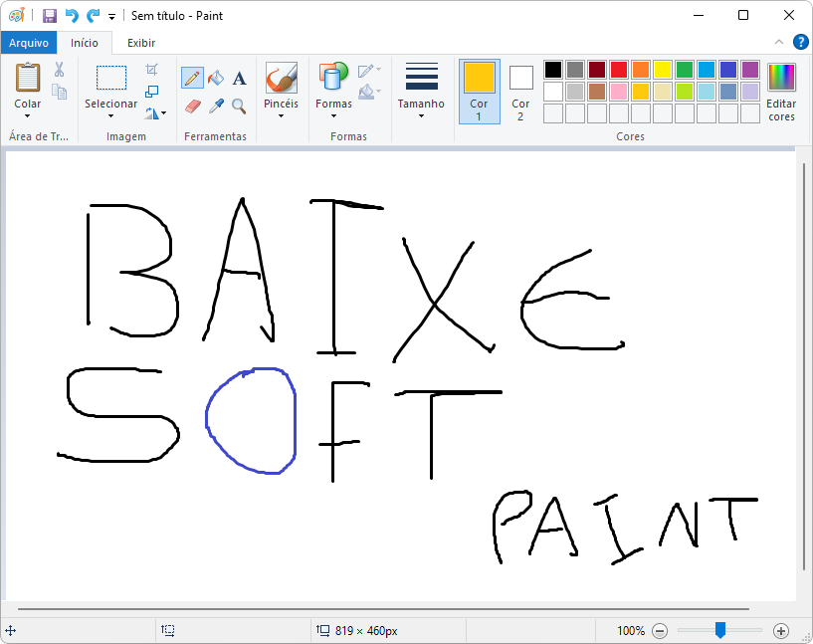The height and width of the screenshot is (644, 813).
Task: Pick the purple color swatch
Action: coord(750,70)
